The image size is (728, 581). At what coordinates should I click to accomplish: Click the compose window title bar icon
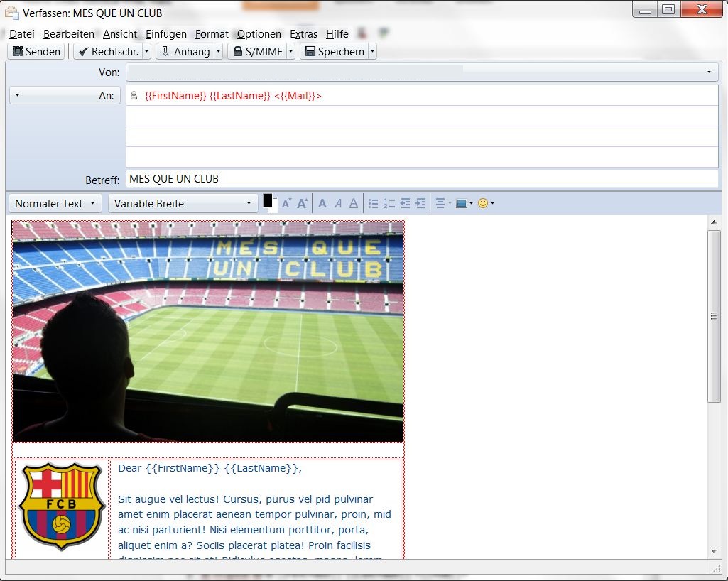coord(11,13)
